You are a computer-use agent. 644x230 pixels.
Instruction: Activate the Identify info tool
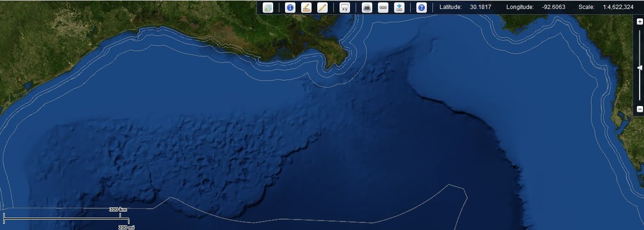tap(290, 8)
